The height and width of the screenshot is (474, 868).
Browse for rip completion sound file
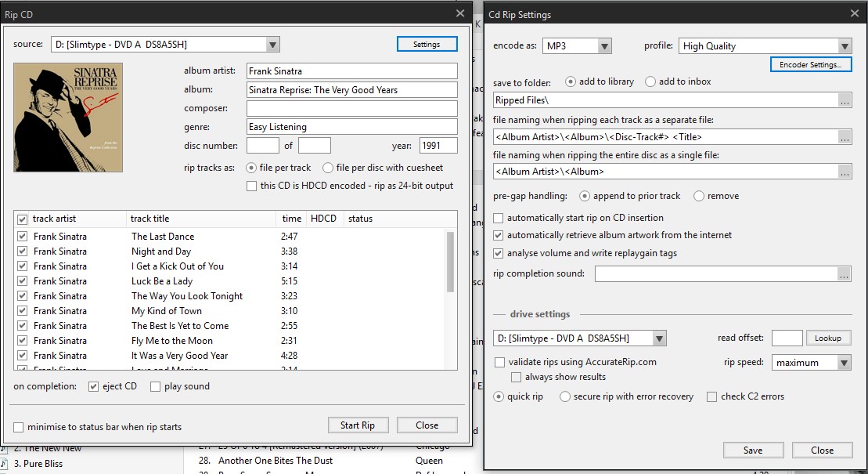pos(844,274)
